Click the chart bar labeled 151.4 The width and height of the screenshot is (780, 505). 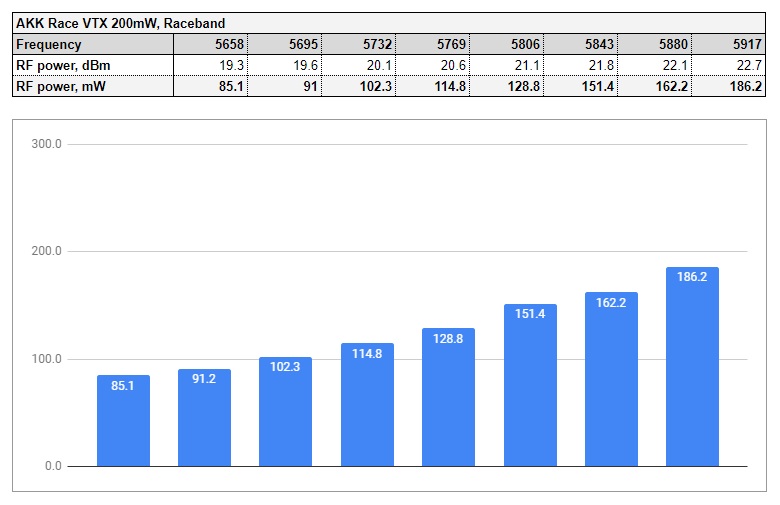coord(530,386)
